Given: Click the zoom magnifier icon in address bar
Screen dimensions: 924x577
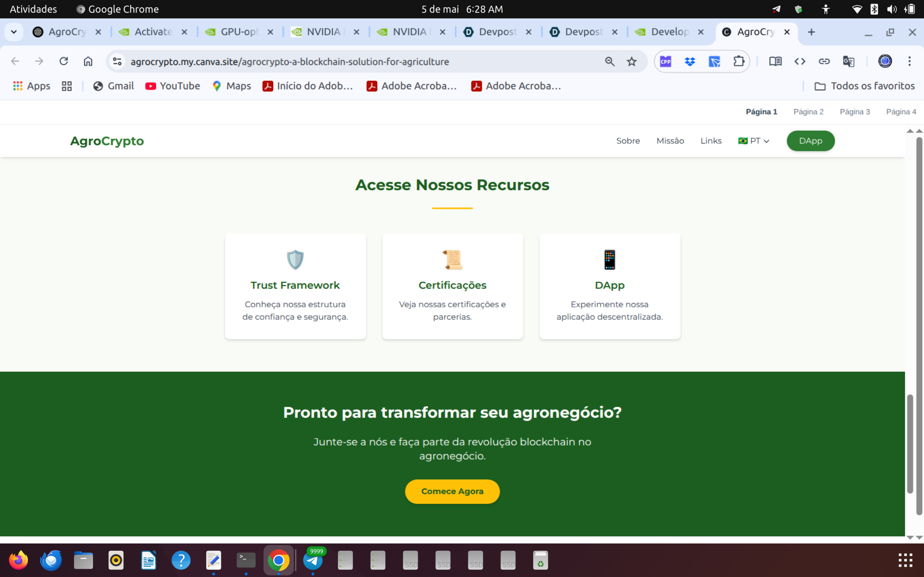Looking at the screenshot, I should coord(609,61).
